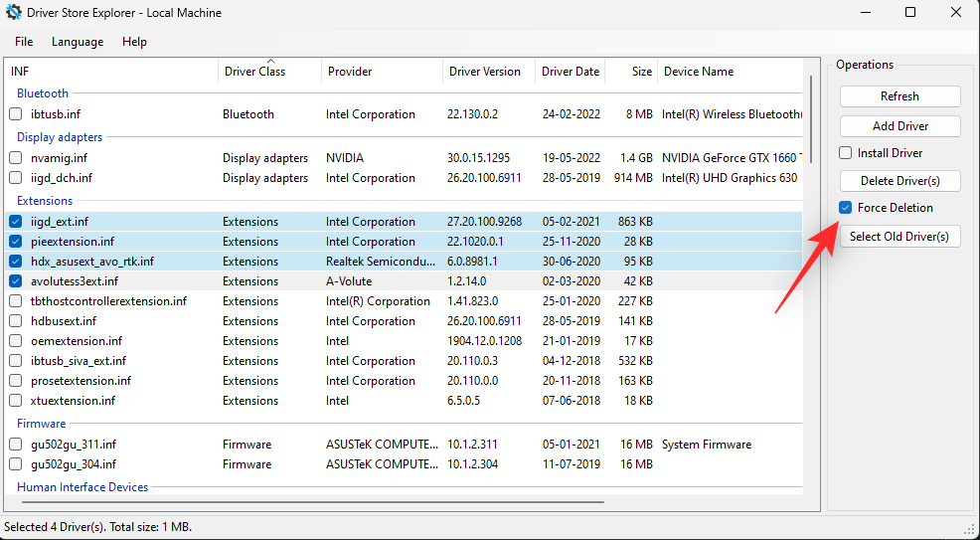
Task: Click driver date 20-11-2018 for prosetextension.inf
Action: [x=572, y=381]
